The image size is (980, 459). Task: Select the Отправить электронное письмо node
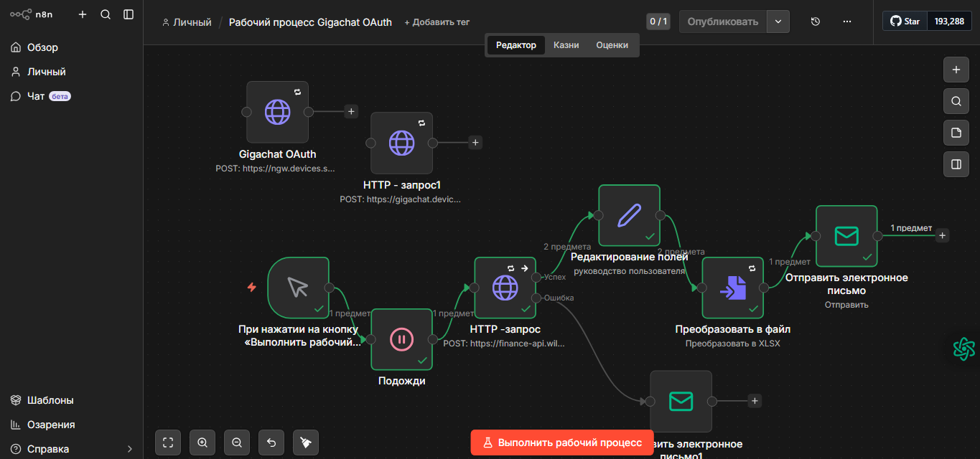tap(846, 236)
